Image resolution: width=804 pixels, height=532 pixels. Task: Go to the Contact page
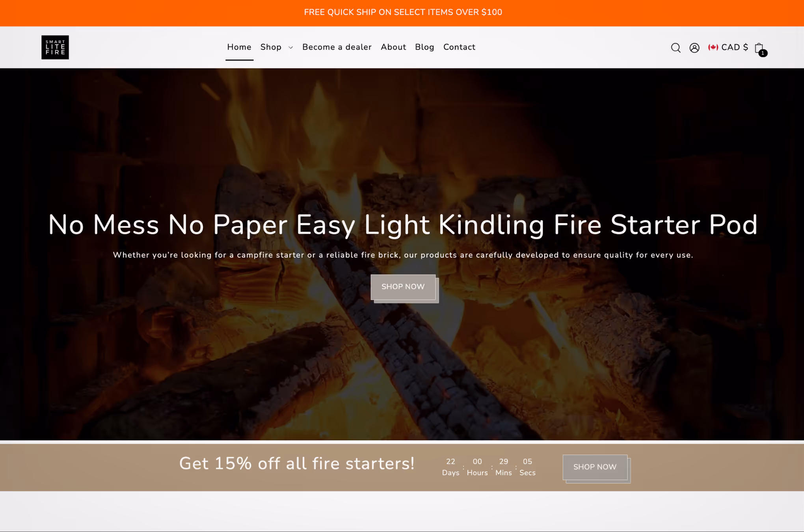coord(459,47)
